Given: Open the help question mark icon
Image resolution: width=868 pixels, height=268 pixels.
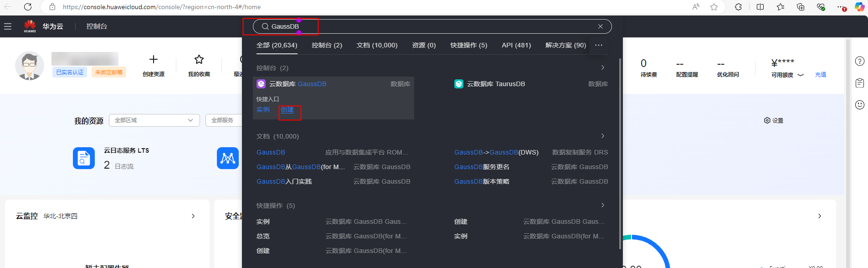Looking at the screenshot, I should [860, 61].
